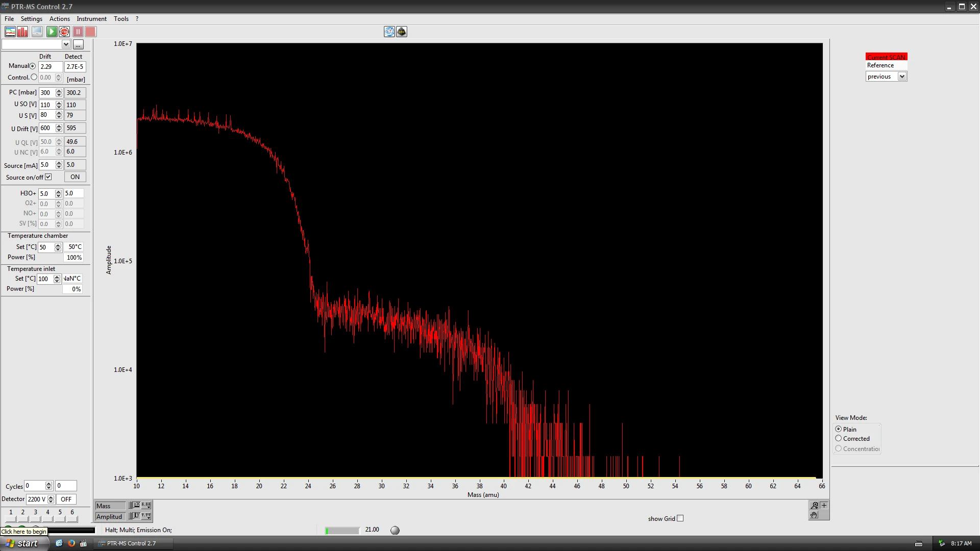Open the Amplitude axis y.yy format menu
The height and width of the screenshot is (551, 980).
coord(146,516)
